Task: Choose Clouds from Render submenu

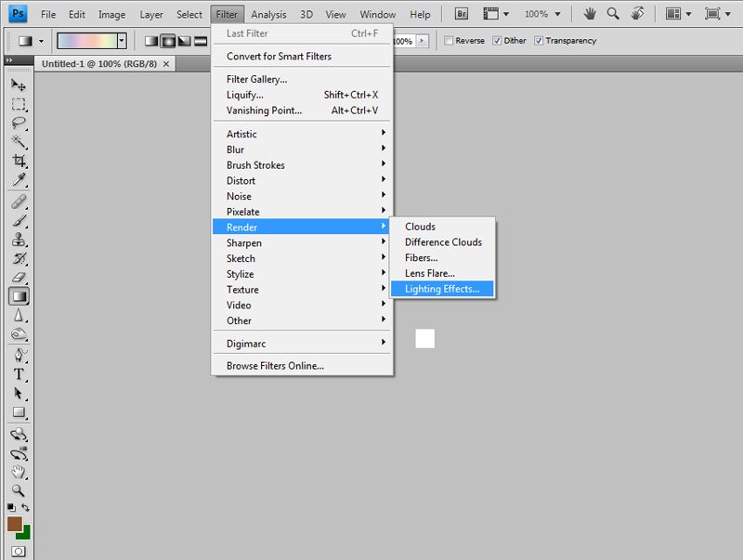Action: click(442, 227)
